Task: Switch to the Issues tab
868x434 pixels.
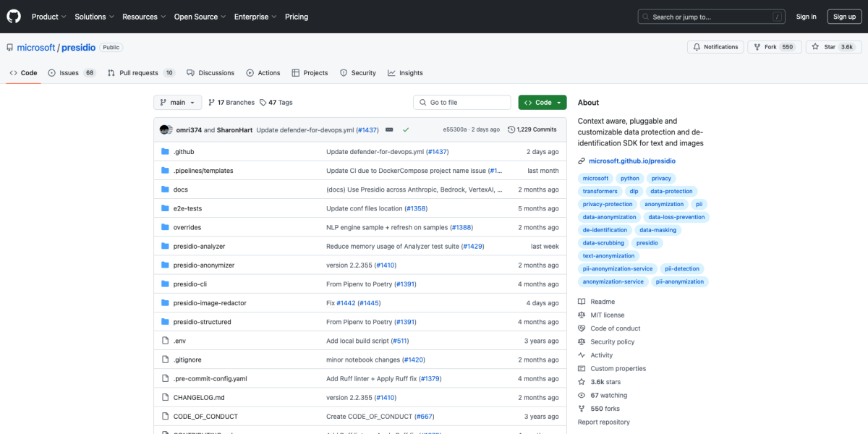Action: pos(71,73)
